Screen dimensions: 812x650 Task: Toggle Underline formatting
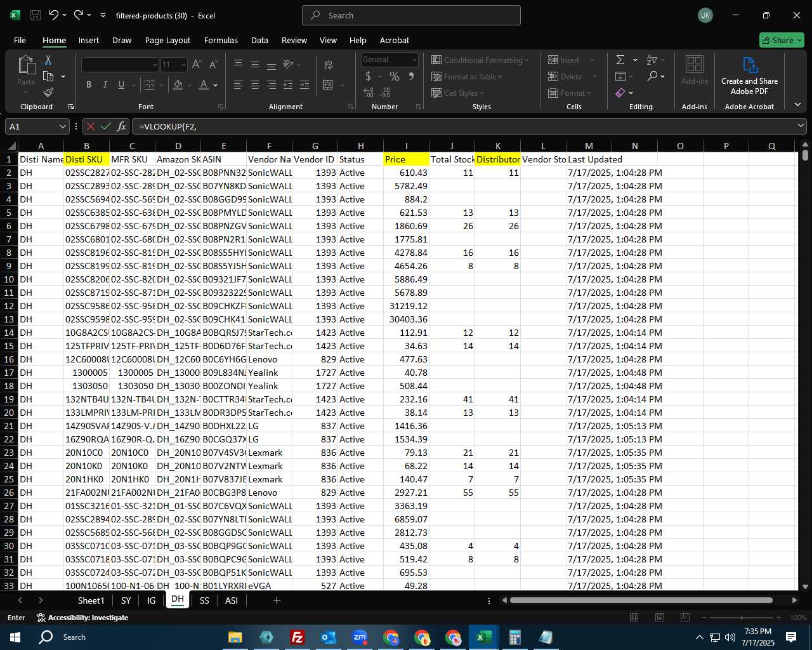pos(121,84)
